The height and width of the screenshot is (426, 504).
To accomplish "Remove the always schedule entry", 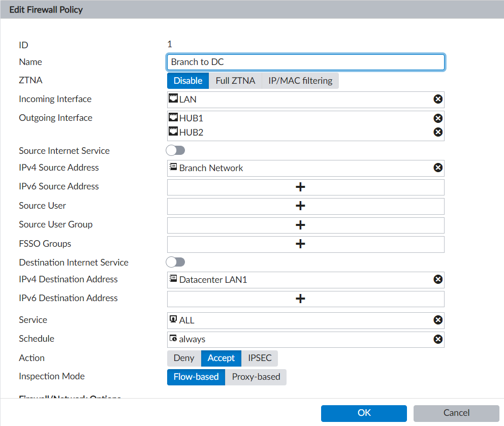I will coord(437,339).
